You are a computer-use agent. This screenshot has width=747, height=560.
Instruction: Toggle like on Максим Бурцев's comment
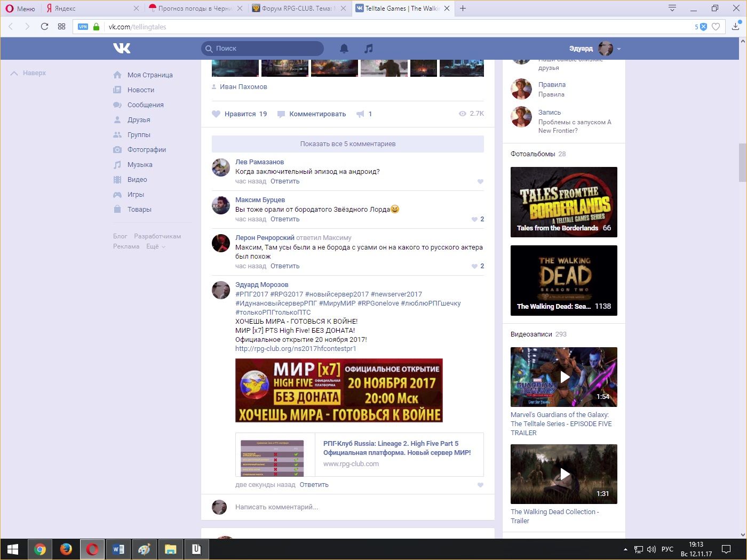pyautogui.click(x=475, y=219)
